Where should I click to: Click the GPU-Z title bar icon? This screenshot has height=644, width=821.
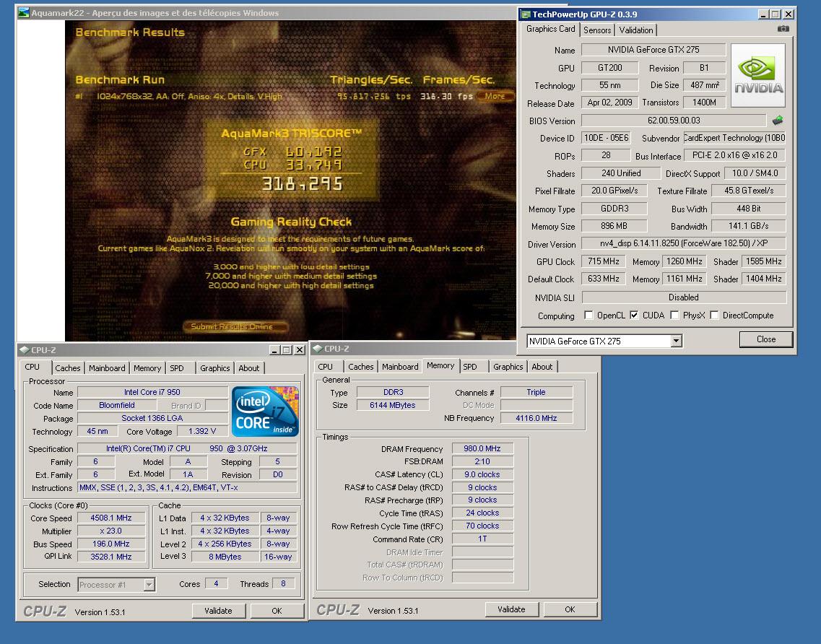[526, 14]
